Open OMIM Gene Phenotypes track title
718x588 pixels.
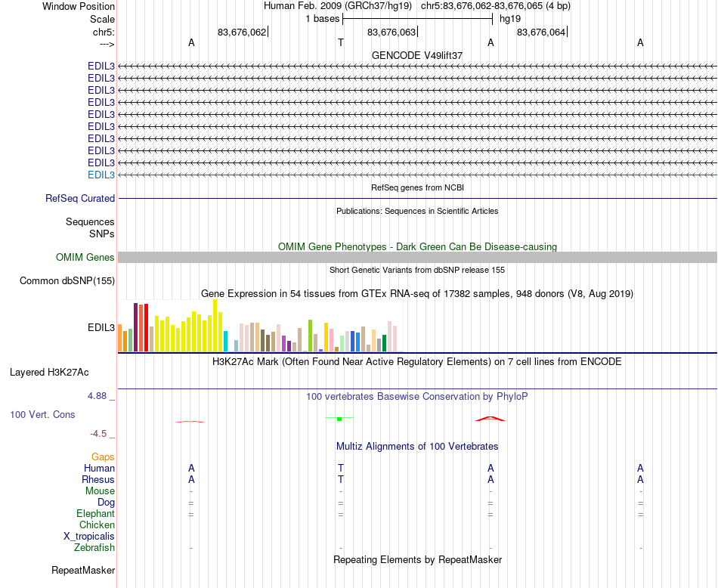417,247
